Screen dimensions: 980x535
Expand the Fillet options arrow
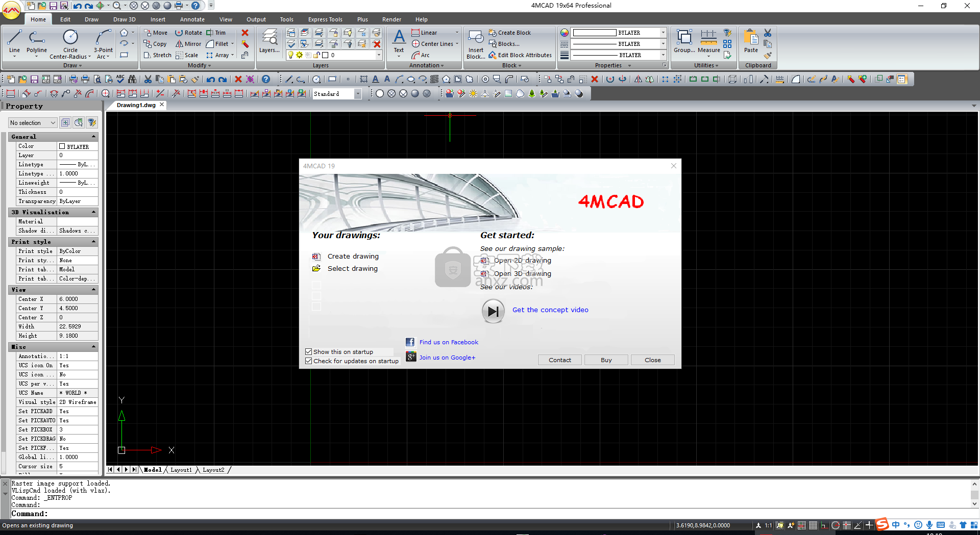pos(232,44)
